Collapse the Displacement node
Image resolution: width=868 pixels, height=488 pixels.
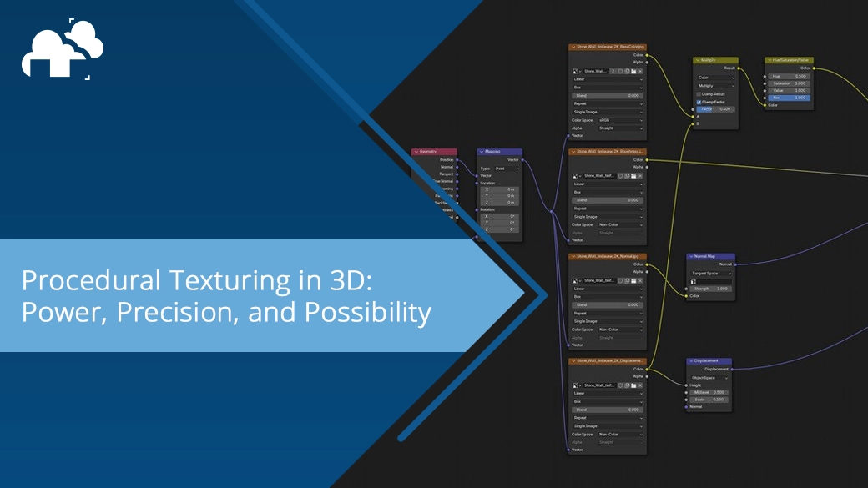coord(691,360)
